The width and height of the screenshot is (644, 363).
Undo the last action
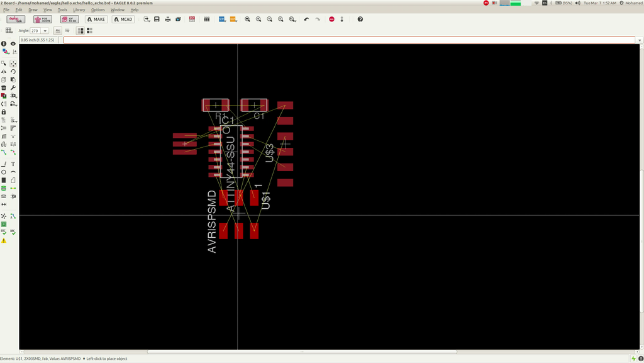click(x=306, y=20)
